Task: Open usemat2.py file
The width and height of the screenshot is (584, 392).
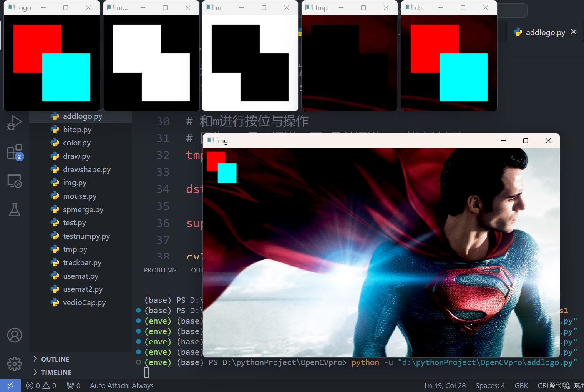Action: coord(80,289)
